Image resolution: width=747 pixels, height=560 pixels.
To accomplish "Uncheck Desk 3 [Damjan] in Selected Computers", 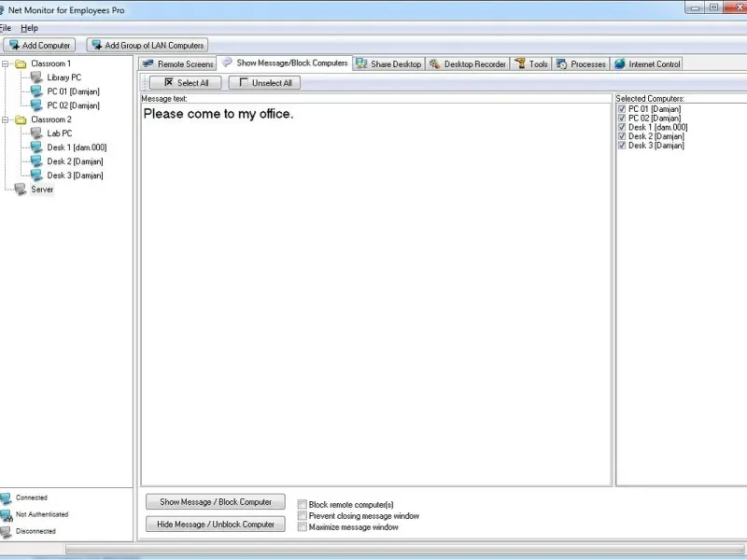I will [x=622, y=146].
